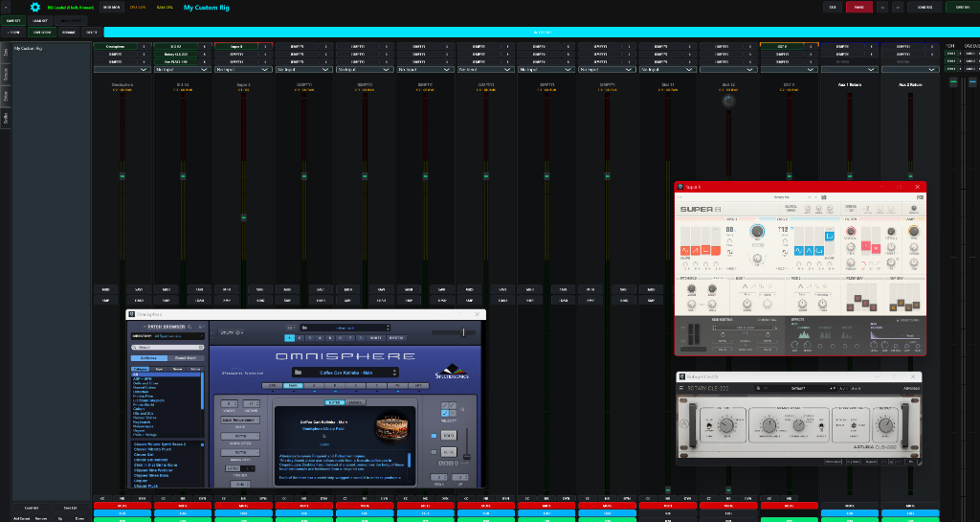
Task: Click the SAVE SET button
Action: [x=13, y=21]
